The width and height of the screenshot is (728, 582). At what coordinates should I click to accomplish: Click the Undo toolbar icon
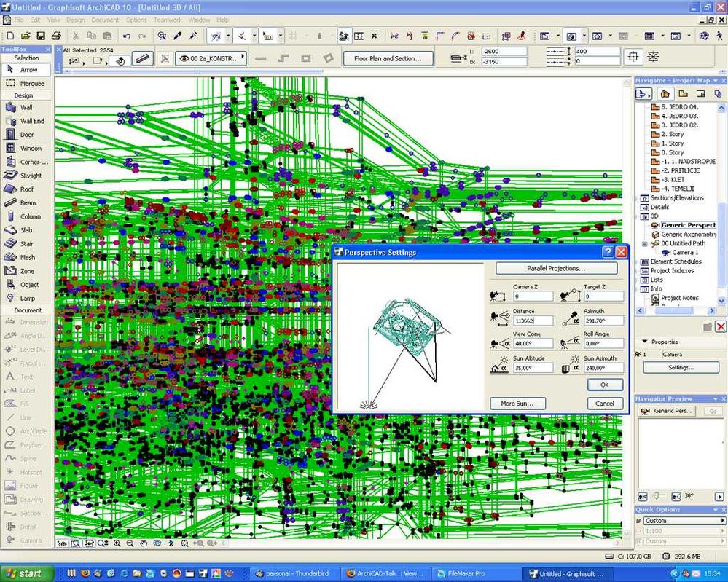[x=127, y=36]
